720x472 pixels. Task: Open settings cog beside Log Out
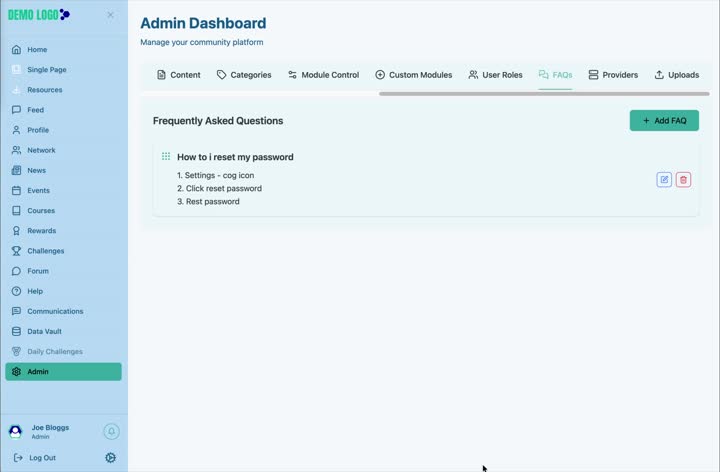[x=110, y=458]
